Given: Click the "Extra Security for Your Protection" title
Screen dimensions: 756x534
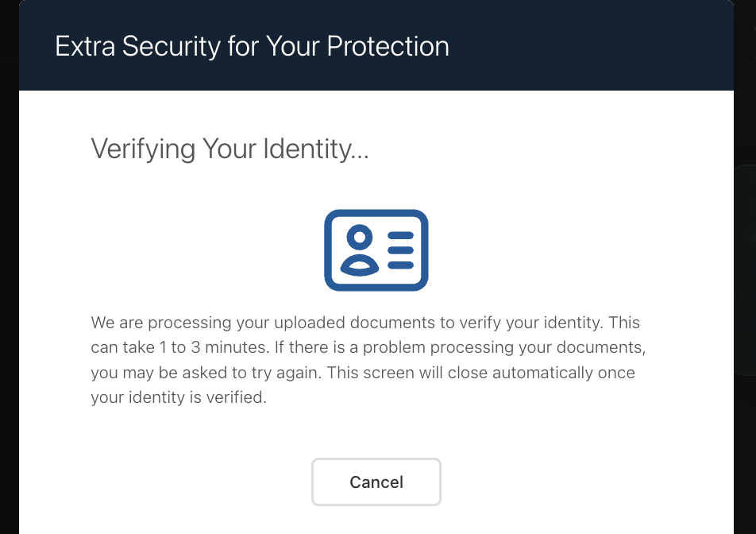Looking at the screenshot, I should pyautogui.click(x=252, y=46).
